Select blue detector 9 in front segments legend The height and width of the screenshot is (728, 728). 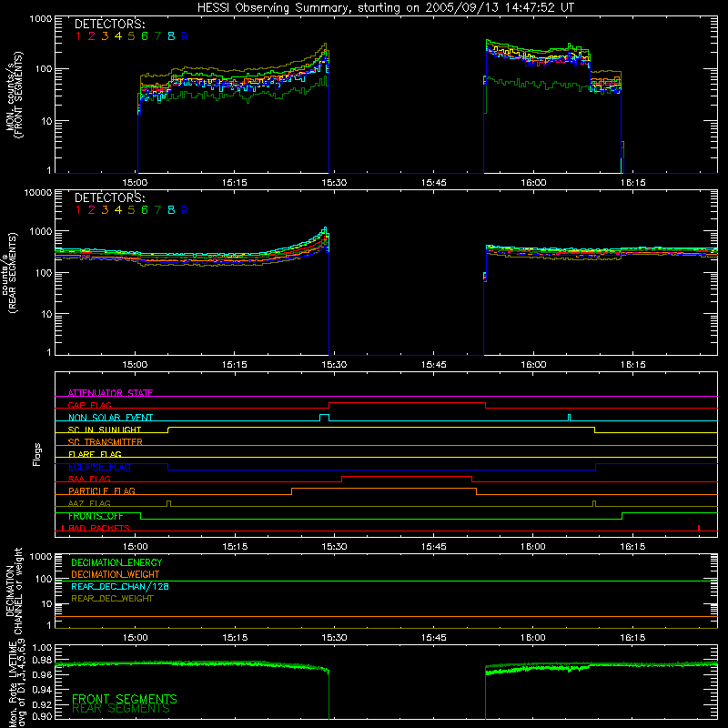pyautogui.click(x=185, y=36)
